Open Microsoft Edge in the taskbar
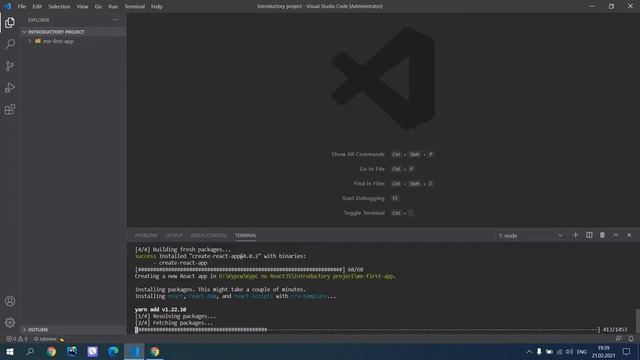The width and height of the screenshot is (640, 360). [x=113, y=351]
